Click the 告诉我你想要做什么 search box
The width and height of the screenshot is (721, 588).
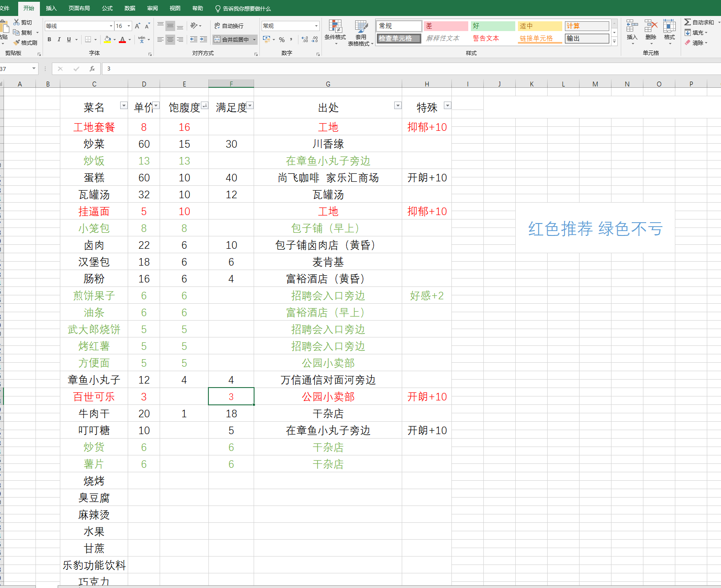coord(243,8)
